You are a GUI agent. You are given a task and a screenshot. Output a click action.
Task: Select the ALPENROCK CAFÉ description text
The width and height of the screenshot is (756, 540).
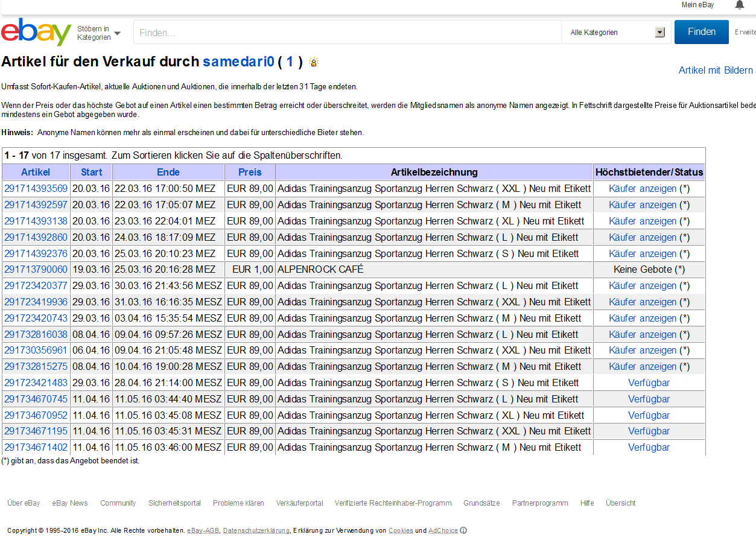320,269
